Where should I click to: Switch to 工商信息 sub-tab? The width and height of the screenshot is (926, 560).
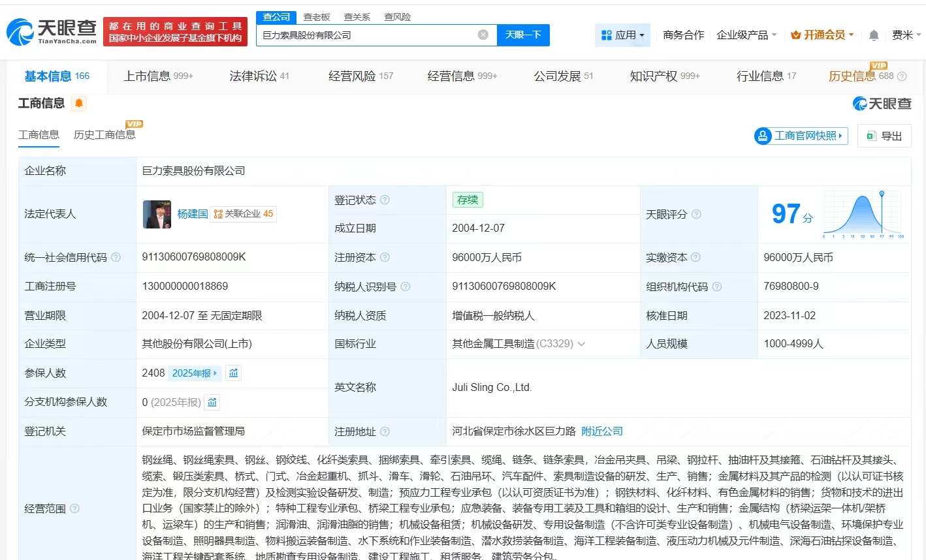(39, 135)
